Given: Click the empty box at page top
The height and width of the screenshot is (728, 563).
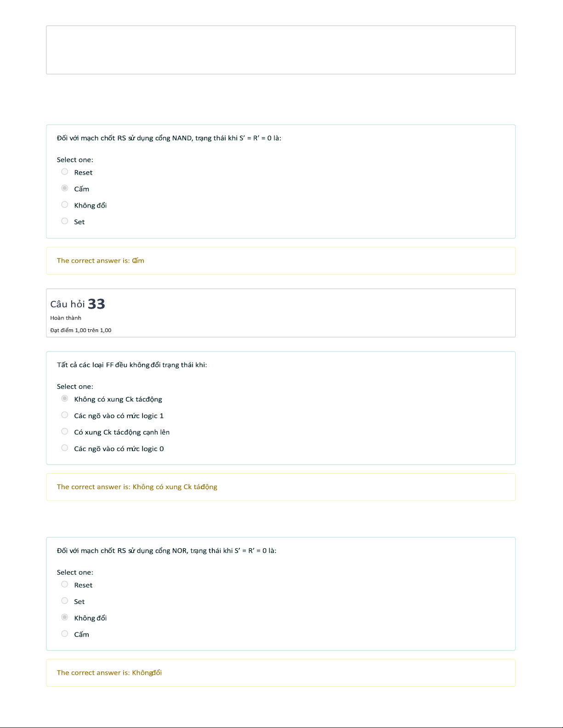Looking at the screenshot, I should [x=281, y=50].
